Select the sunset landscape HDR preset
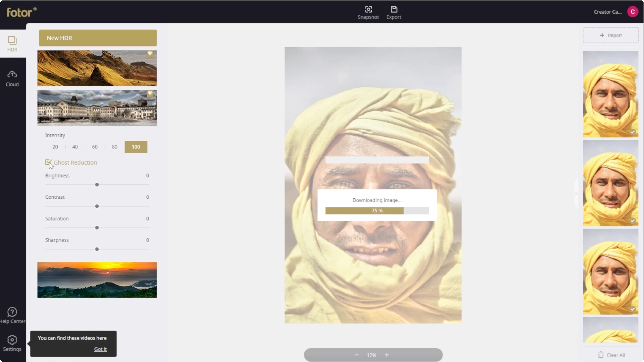The height and width of the screenshot is (362, 644). click(x=97, y=280)
